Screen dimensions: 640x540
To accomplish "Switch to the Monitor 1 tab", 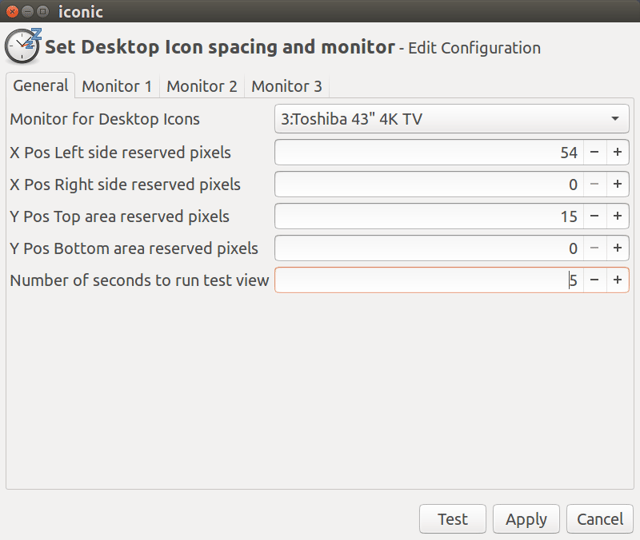I will [117, 86].
